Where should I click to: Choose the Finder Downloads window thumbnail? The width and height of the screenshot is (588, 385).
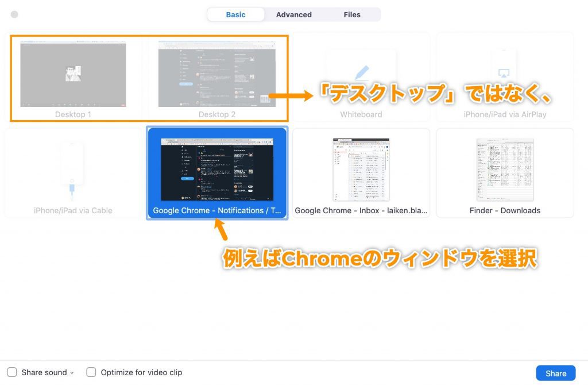[x=505, y=168]
